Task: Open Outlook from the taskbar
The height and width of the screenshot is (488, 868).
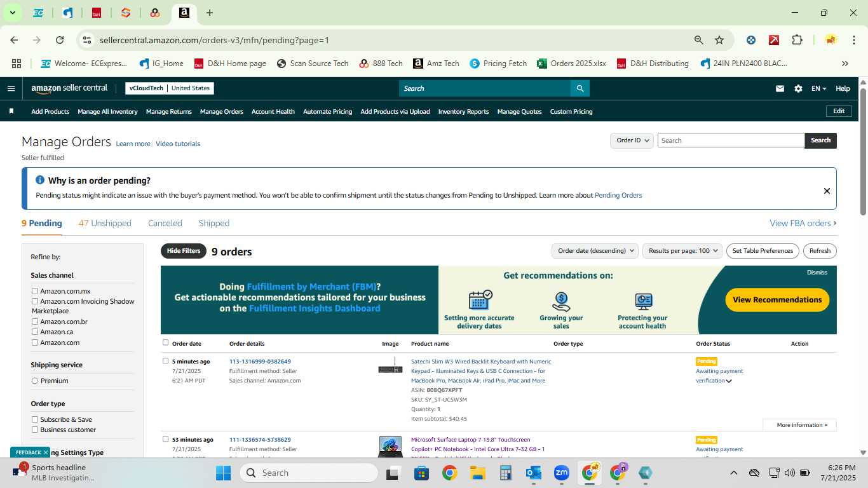Action: (x=533, y=473)
